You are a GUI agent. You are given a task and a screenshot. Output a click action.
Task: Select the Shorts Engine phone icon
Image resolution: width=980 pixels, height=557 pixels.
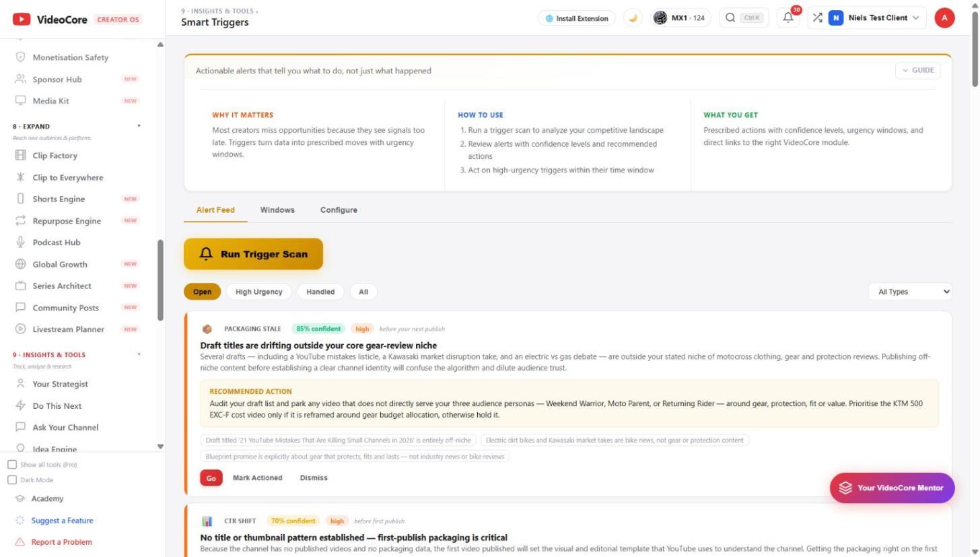tap(20, 199)
